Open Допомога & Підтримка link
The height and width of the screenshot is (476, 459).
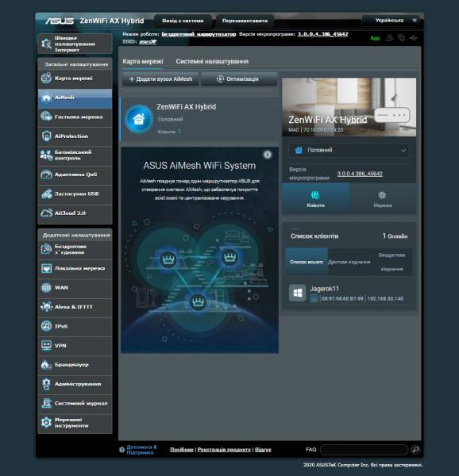pyautogui.click(x=141, y=450)
